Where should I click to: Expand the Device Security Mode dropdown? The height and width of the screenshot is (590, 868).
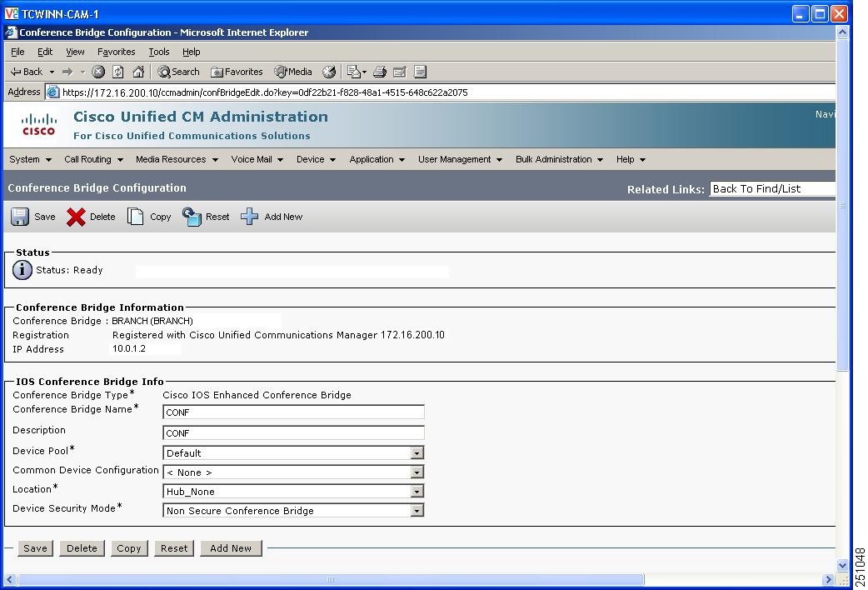417,511
